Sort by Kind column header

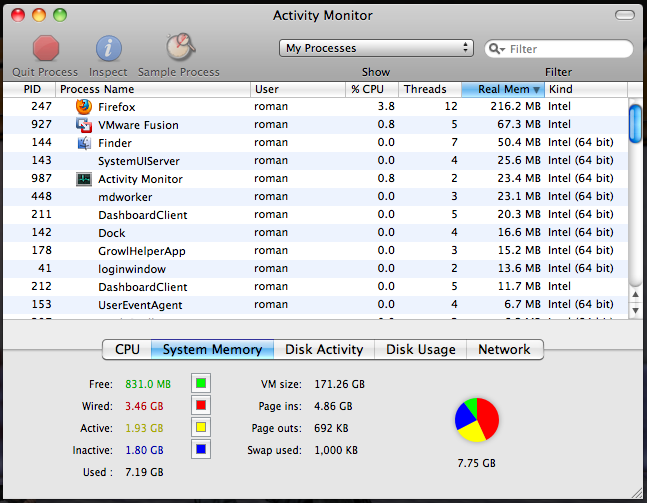pos(586,90)
